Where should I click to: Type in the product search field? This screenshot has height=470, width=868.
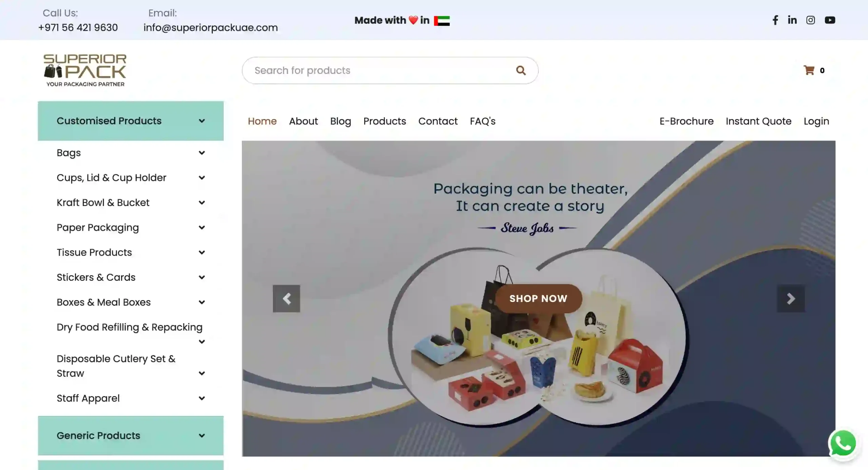(373, 70)
